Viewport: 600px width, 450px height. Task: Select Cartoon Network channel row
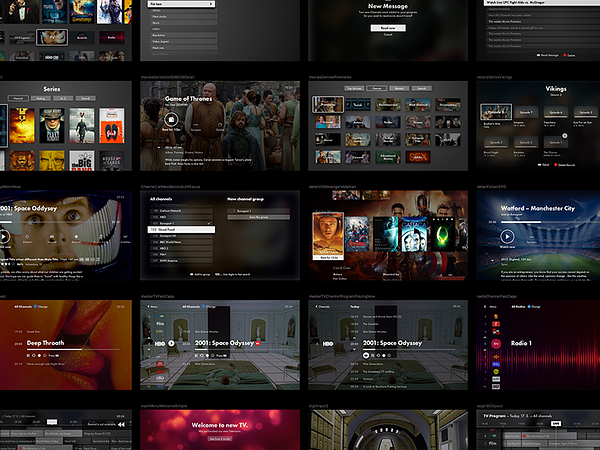tap(181, 211)
